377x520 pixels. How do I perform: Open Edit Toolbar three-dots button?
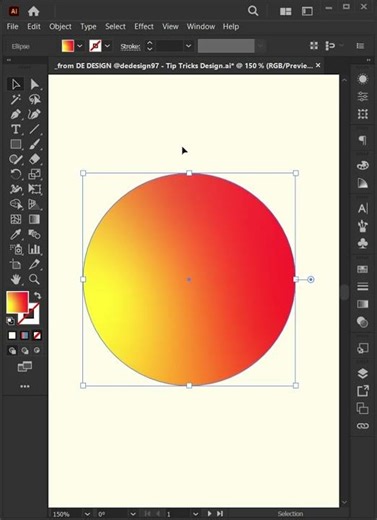(x=25, y=386)
